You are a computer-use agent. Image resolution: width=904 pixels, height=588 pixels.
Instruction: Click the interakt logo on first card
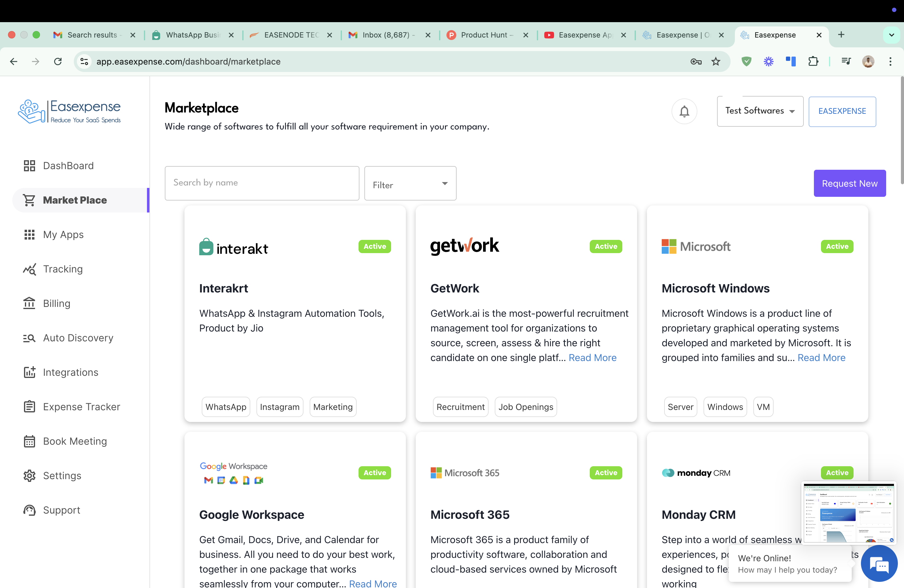coord(234,247)
